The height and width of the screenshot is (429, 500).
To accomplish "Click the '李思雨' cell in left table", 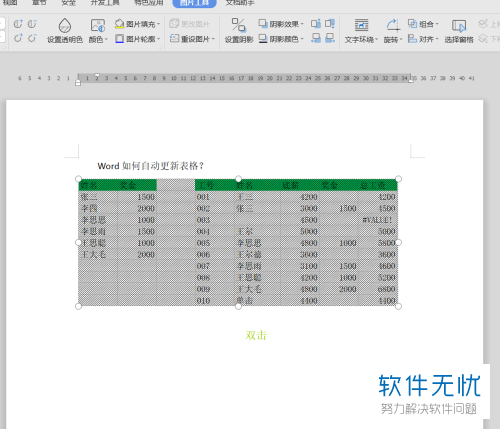I will (98, 231).
